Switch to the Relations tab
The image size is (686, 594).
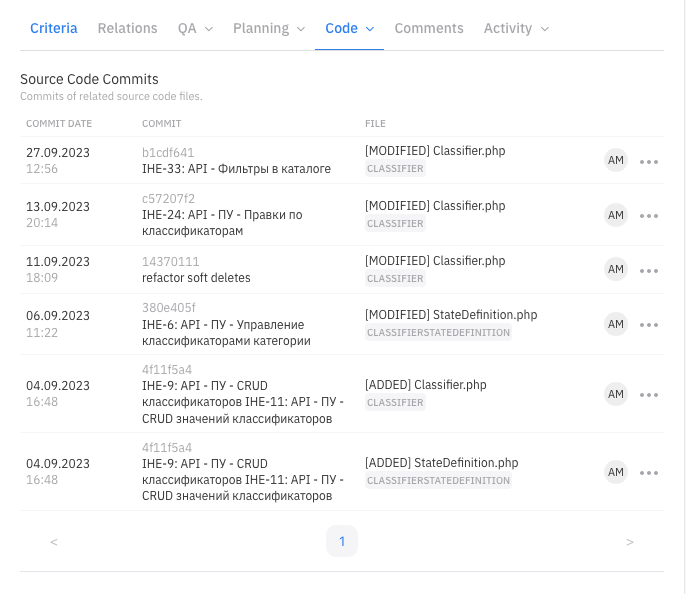[127, 28]
